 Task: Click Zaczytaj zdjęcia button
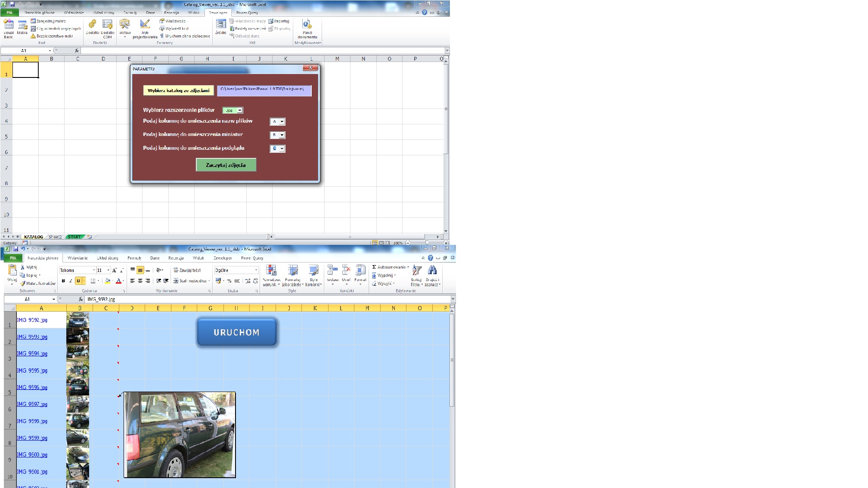[226, 165]
